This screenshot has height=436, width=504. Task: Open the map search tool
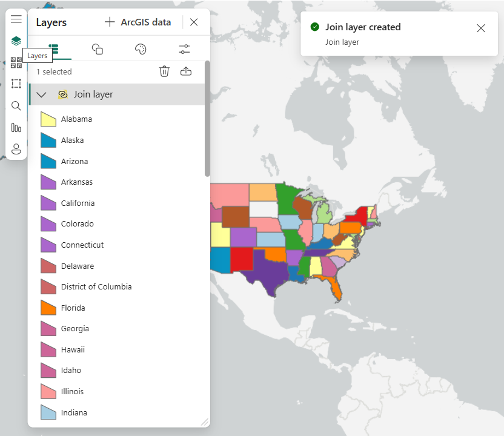point(16,106)
